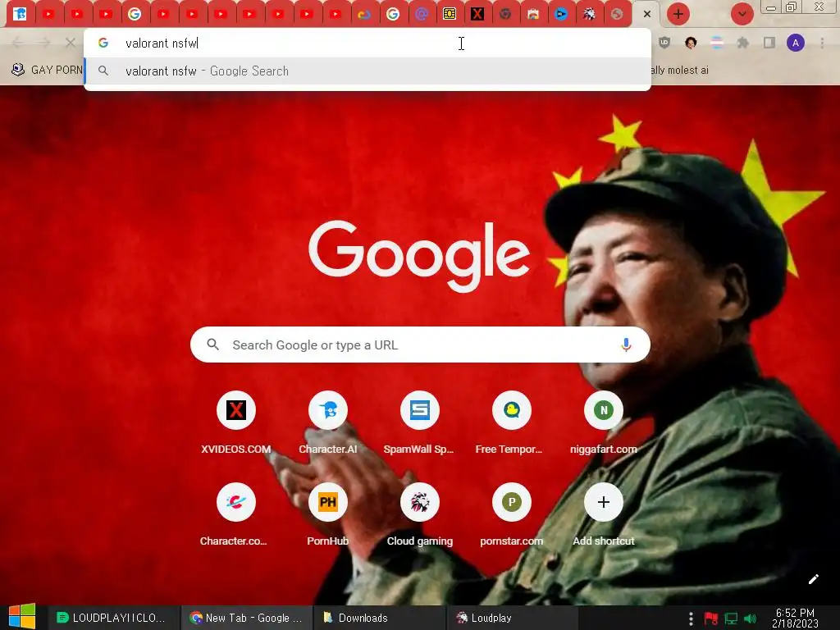This screenshot has width=840, height=630.
Task: Open the blue play-arrow icon tab
Action: [561, 14]
